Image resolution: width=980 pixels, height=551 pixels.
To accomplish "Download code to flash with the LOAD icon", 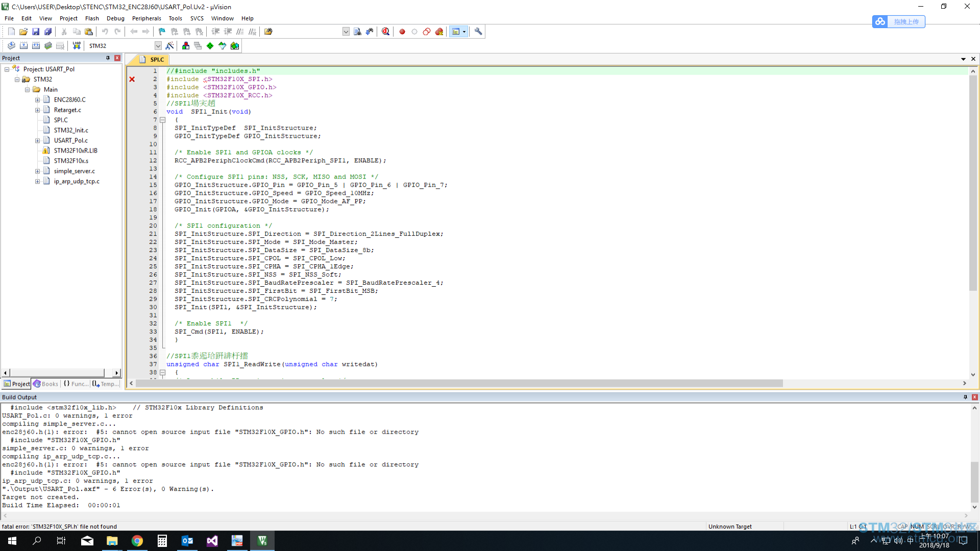I will 77,46.
